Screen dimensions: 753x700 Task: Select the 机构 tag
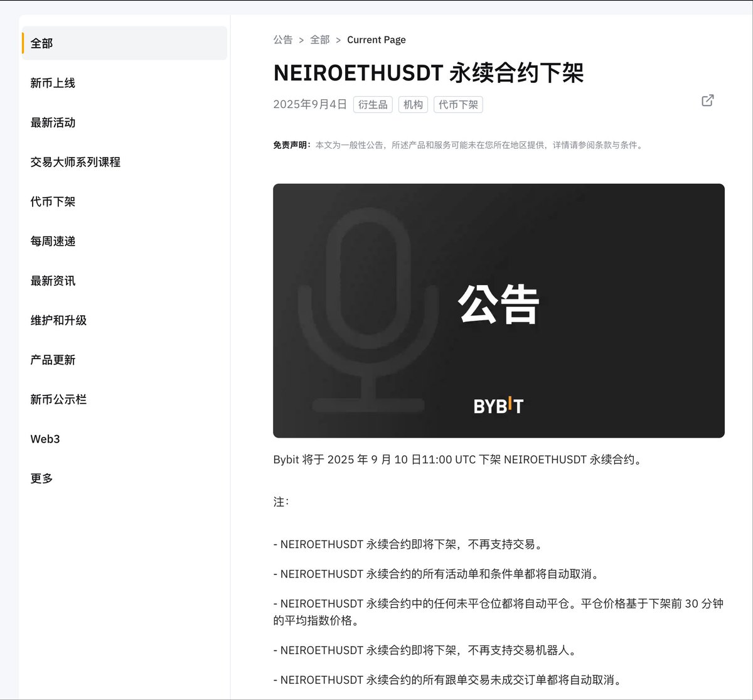coord(413,105)
